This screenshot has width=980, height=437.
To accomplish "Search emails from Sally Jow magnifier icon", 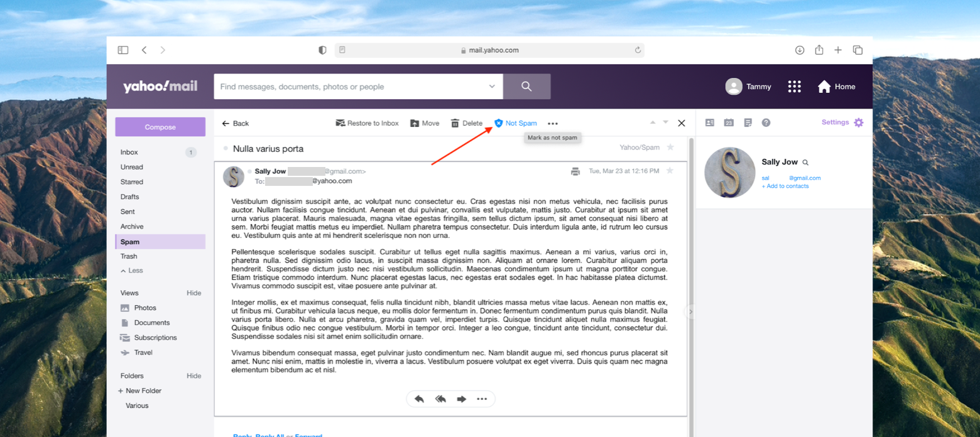I will click(x=805, y=163).
